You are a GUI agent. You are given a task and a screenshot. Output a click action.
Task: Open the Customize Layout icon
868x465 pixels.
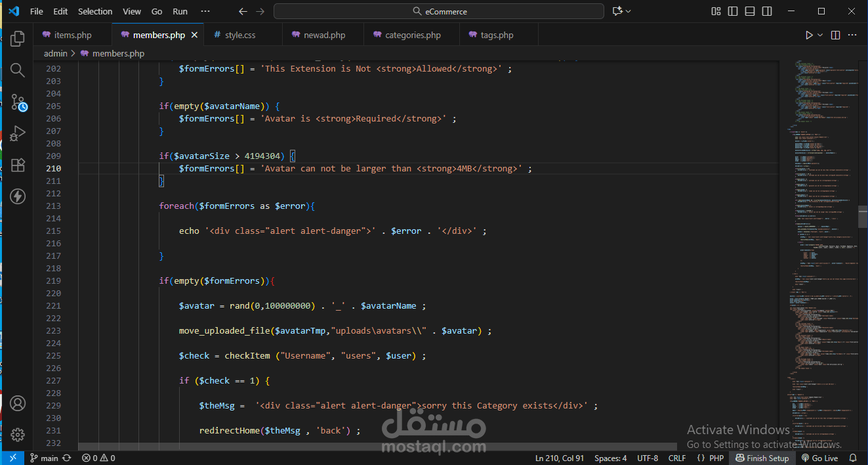click(716, 11)
